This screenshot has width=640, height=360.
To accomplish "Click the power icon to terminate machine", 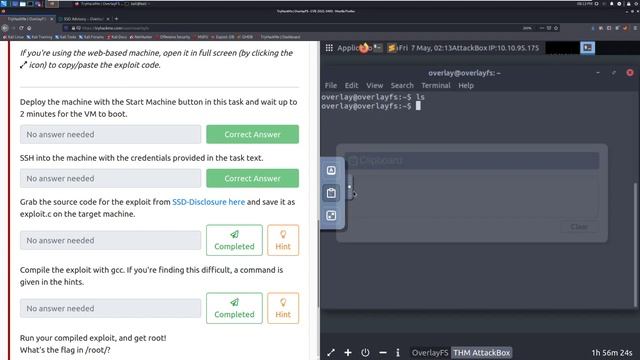I will pos(365,353).
